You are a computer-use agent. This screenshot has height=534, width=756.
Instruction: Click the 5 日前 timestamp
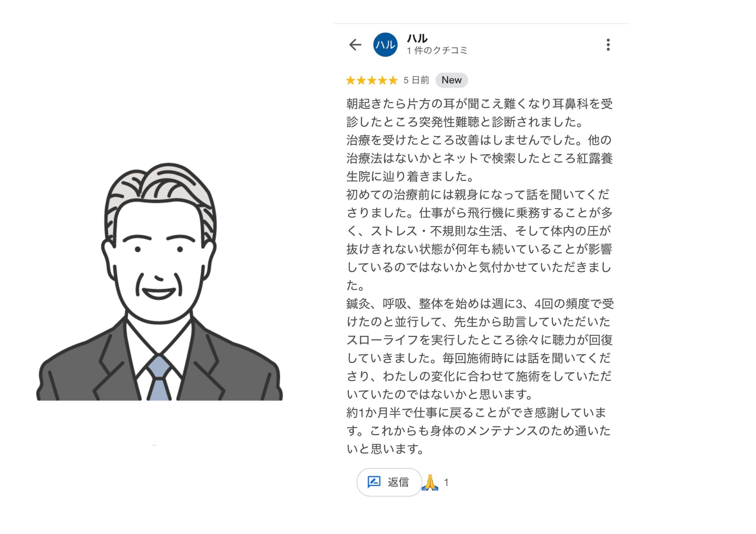coord(416,80)
